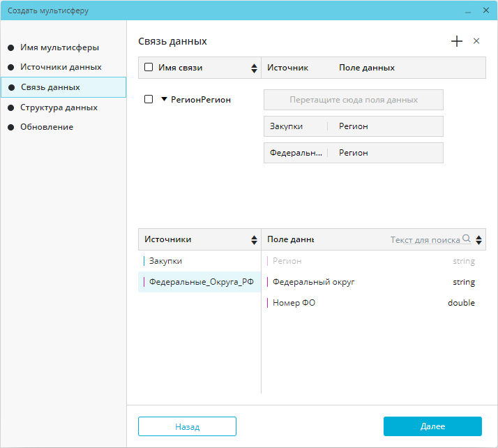The height and width of the screenshot is (448, 498).
Task: Sort data fields column arrows
Action: click(x=478, y=240)
